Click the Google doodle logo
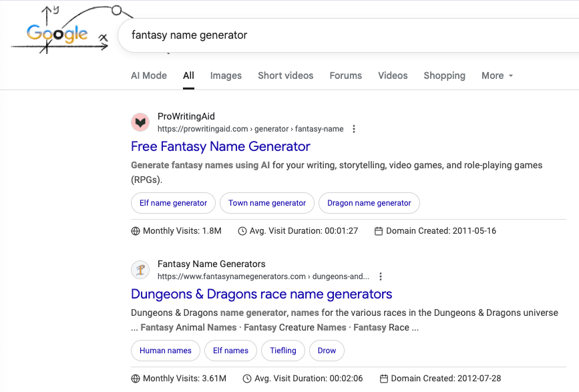The image size is (579, 392). pyautogui.click(x=60, y=30)
